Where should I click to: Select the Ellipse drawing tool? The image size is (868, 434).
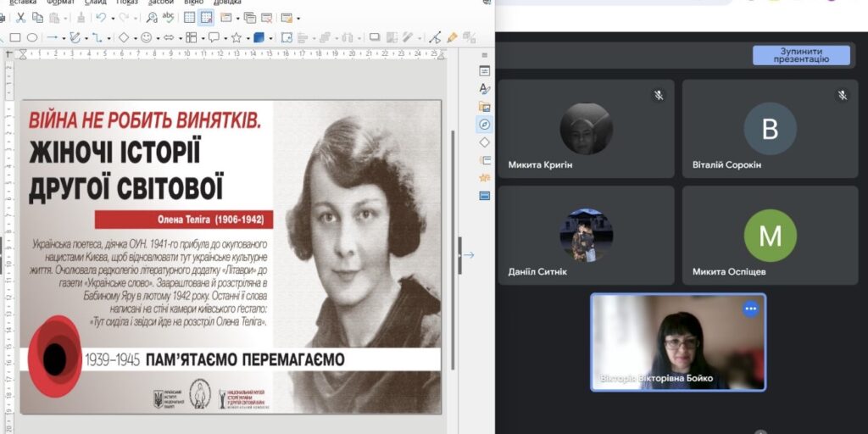(x=32, y=37)
